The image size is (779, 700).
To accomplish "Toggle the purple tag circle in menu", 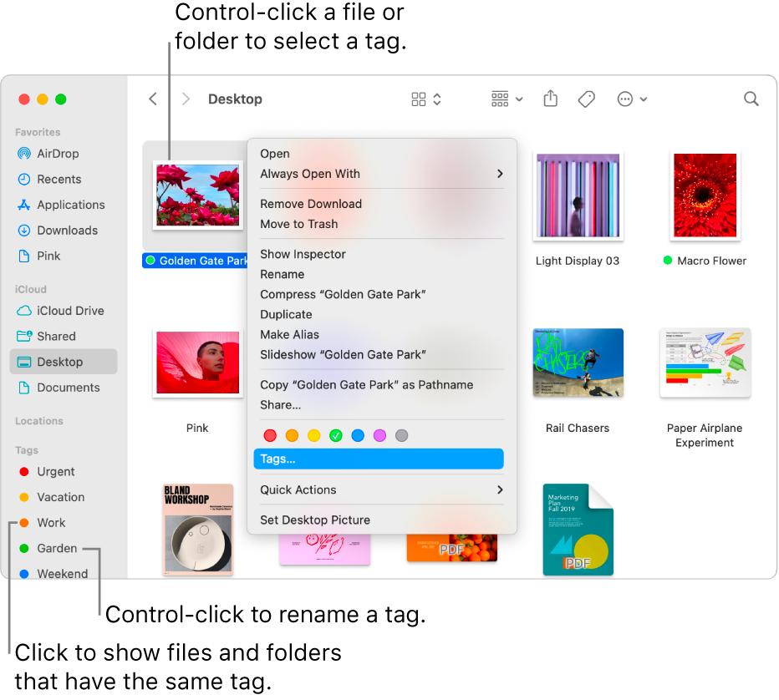I will (x=379, y=435).
